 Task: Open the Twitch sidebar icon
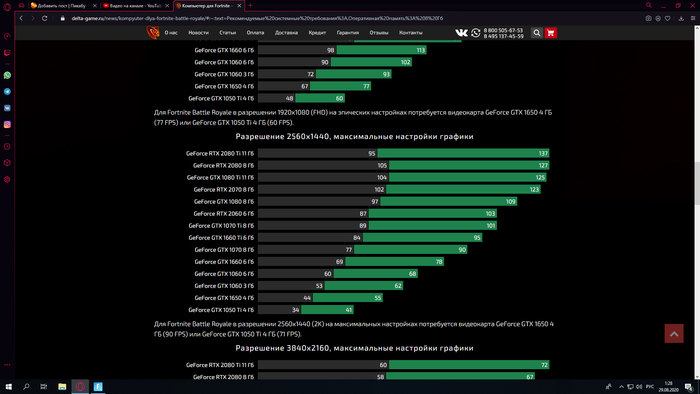[x=7, y=53]
